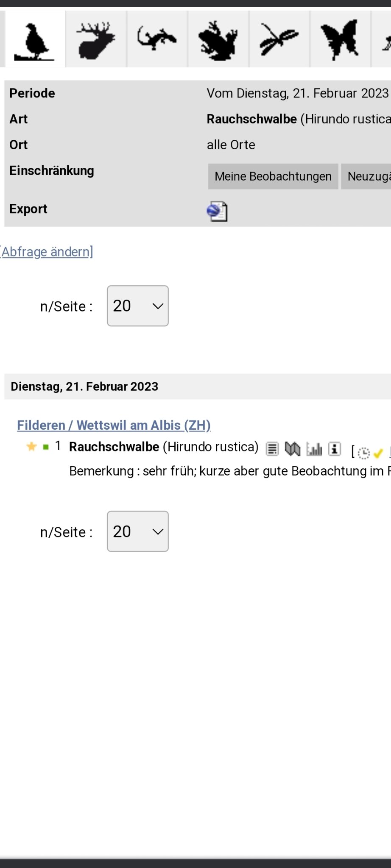391x868 pixels.
Task: Open the observation details list icon
Action: pos(272,449)
